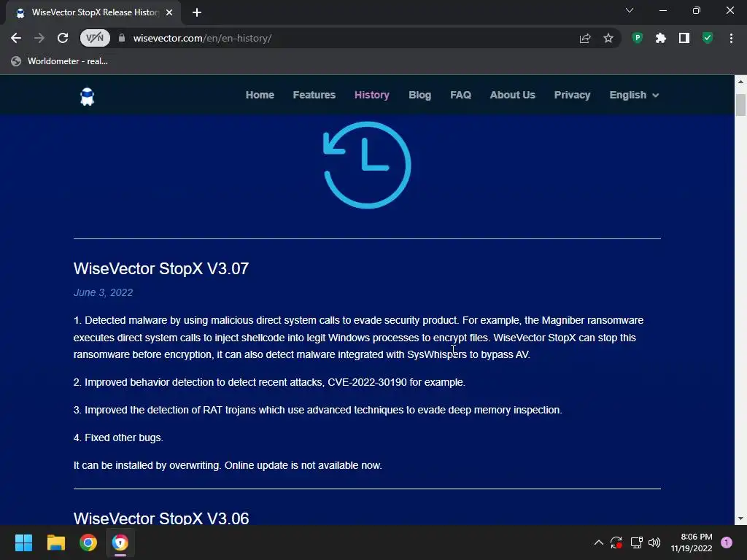The height and width of the screenshot is (560, 747).
Task: Bookmark this page with star icon
Action: click(608, 38)
